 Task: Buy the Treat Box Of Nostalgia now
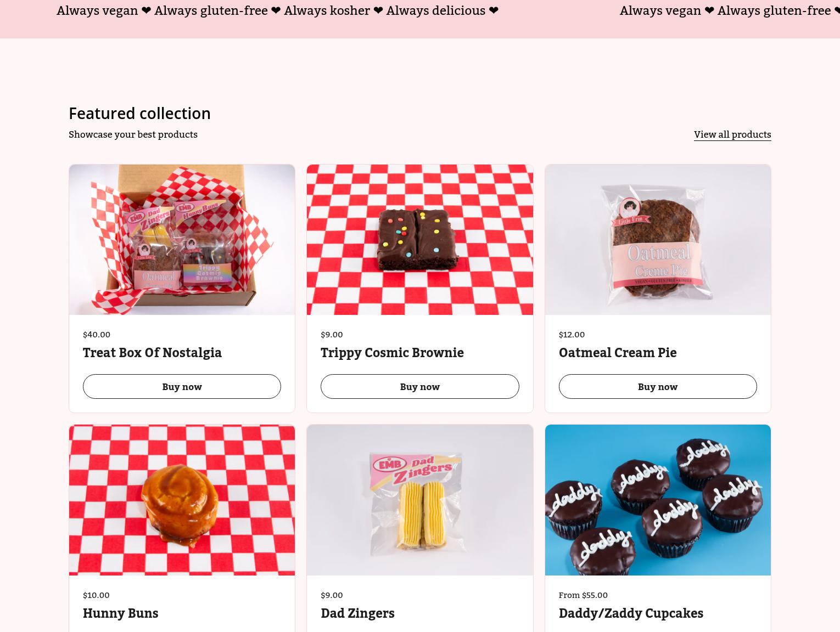click(182, 387)
